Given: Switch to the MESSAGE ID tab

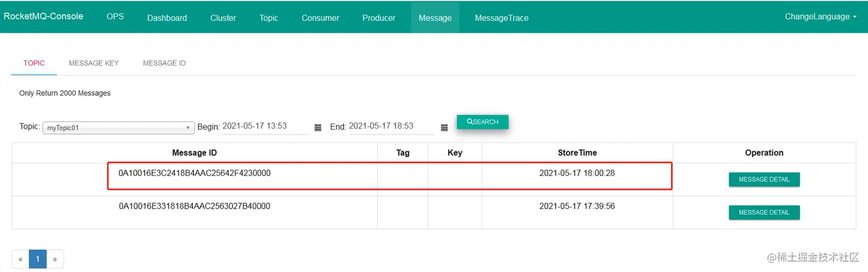Looking at the screenshot, I should (164, 63).
